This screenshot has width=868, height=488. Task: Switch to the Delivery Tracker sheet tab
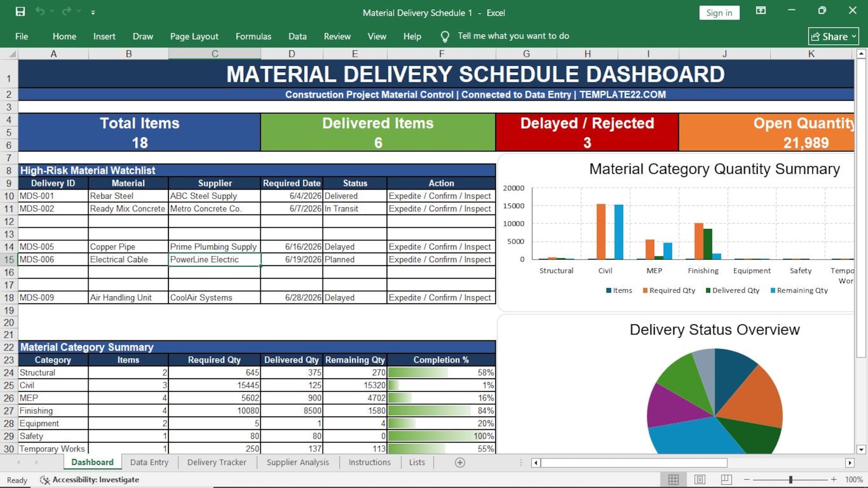tap(216, 462)
